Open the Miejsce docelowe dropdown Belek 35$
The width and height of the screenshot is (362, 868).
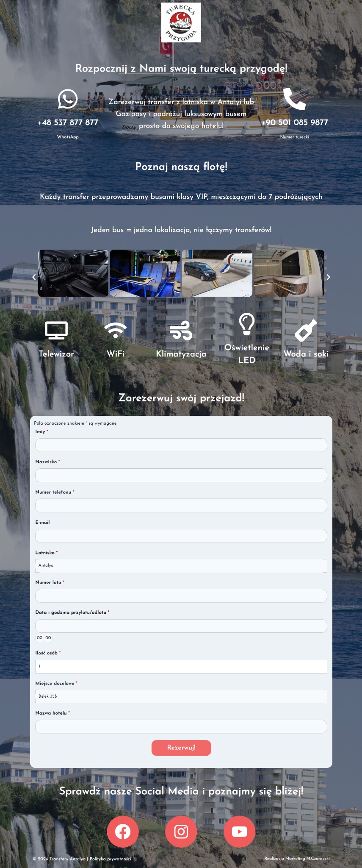pyautogui.click(x=181, y=696)
